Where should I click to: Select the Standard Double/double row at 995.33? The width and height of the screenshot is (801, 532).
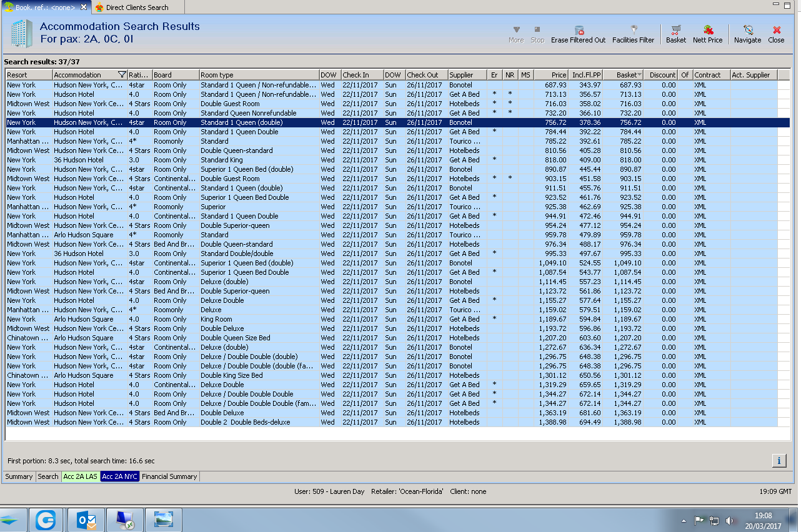tap(397, 254)
